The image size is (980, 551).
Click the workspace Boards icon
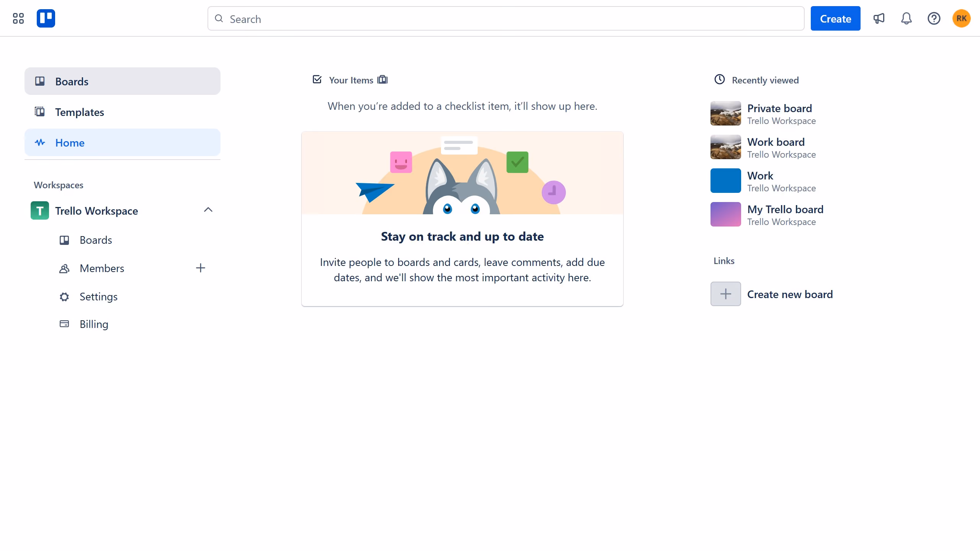64,240
